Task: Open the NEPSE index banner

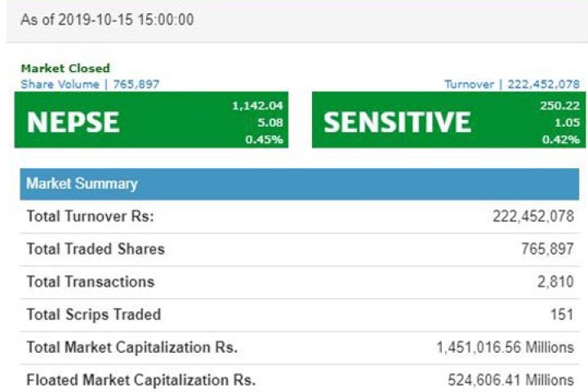Action: point(73,122)
